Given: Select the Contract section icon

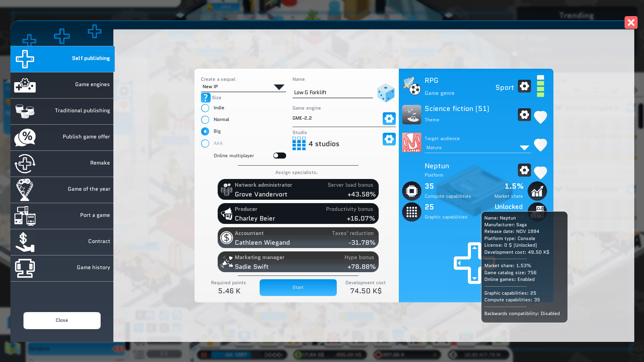Looking at the screenshot, I should [24, 242].
